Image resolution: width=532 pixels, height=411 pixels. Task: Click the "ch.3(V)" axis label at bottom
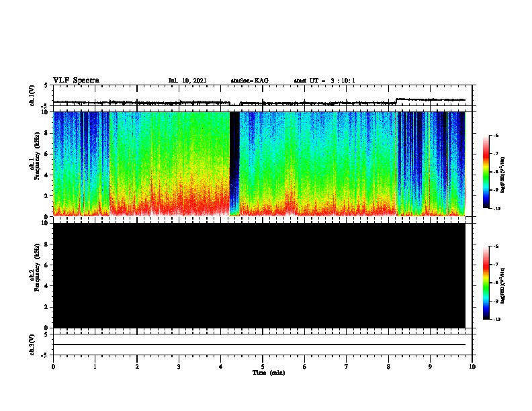point(32,345)
